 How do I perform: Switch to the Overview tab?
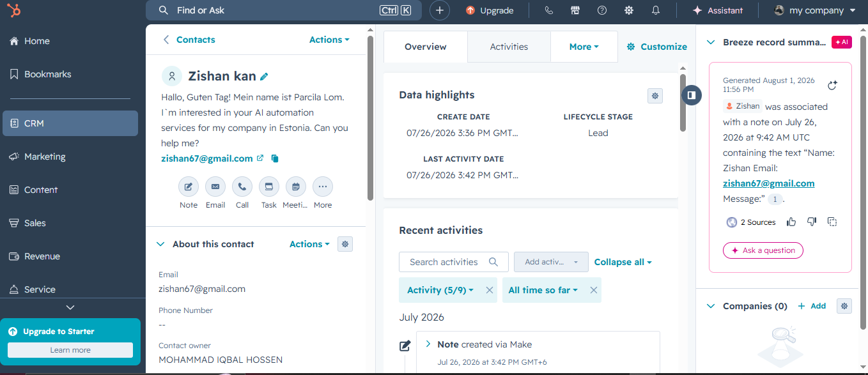[x=426, y=47]
